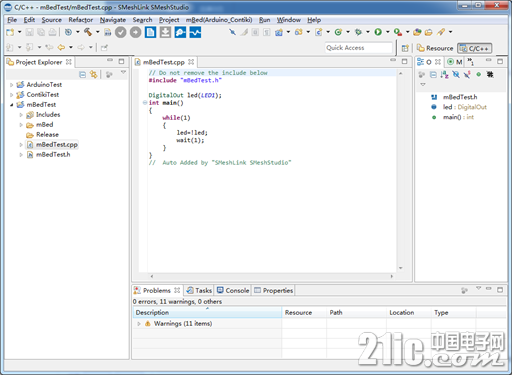Switch to the Resource perspective

(435, 48)
